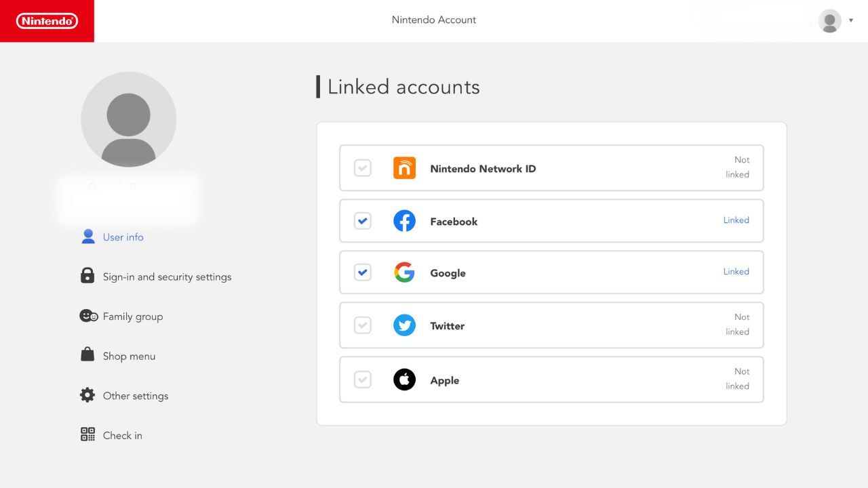Viewport: 868px width, 488px height.
Task: Uncheck the Facebook linked checkbox
Action: (363, 221)
